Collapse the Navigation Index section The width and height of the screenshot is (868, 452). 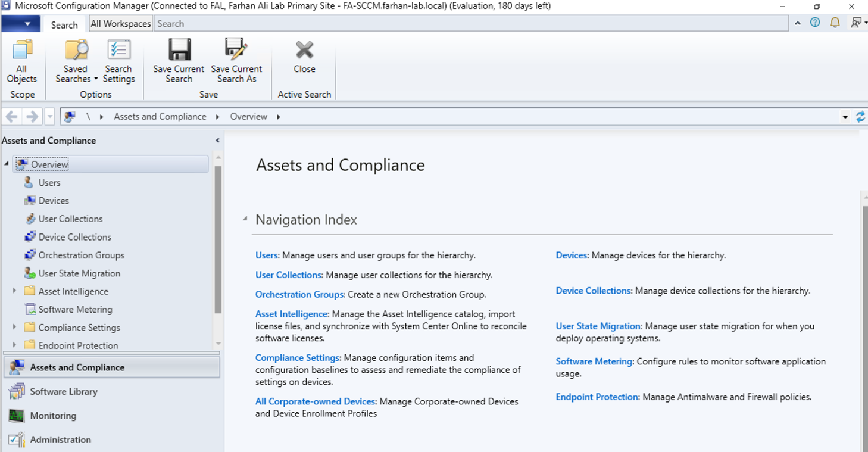(245, 219)
